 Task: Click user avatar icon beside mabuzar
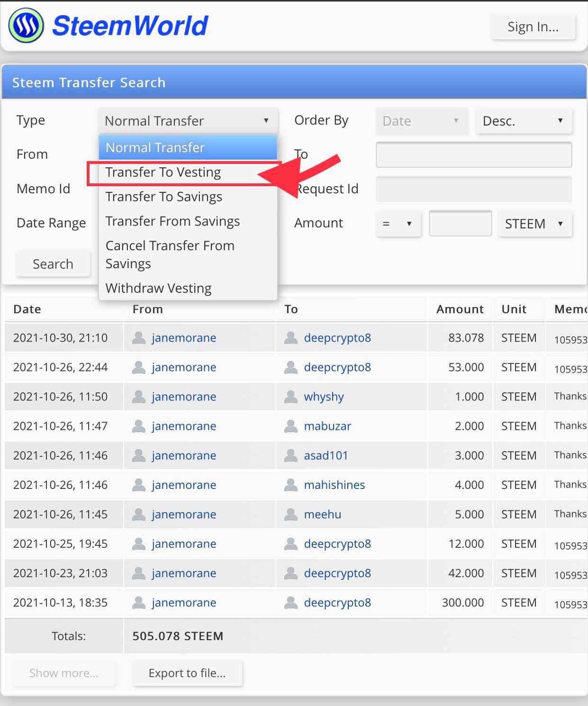coord(290,426)
